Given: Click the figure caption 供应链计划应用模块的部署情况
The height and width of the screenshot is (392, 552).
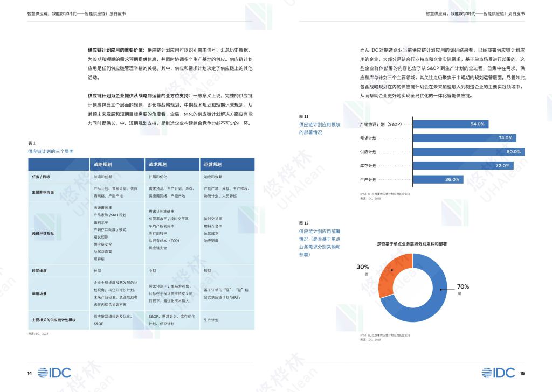Looking at the screenshot, I should tap(320, 128).
